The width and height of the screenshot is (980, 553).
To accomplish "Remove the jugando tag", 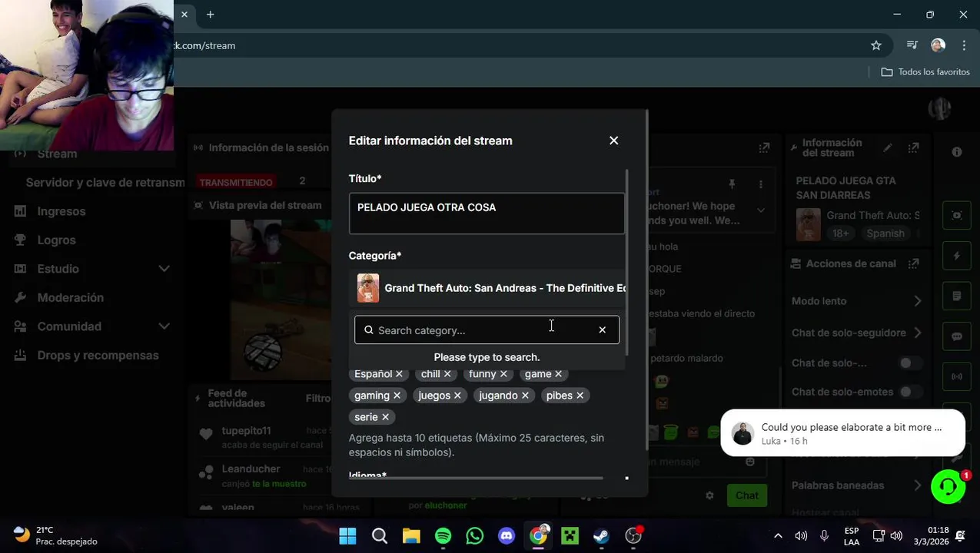I will [525, 396].
